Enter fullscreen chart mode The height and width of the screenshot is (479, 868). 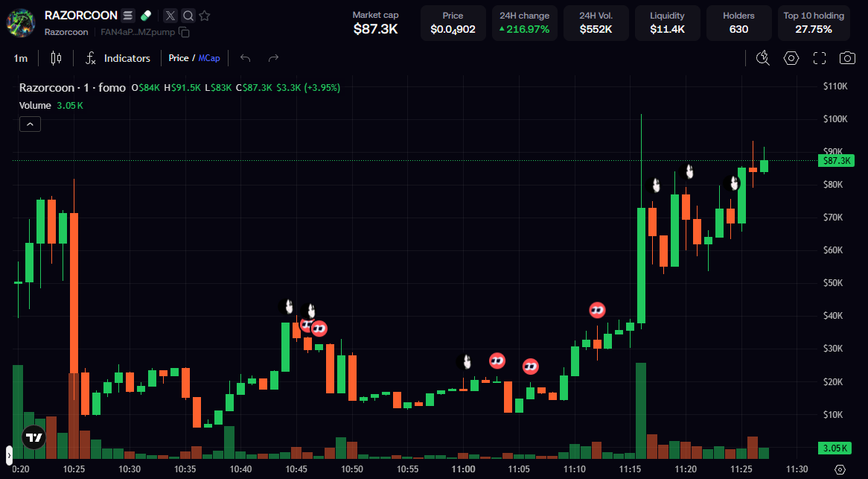[x=820, y=58]
